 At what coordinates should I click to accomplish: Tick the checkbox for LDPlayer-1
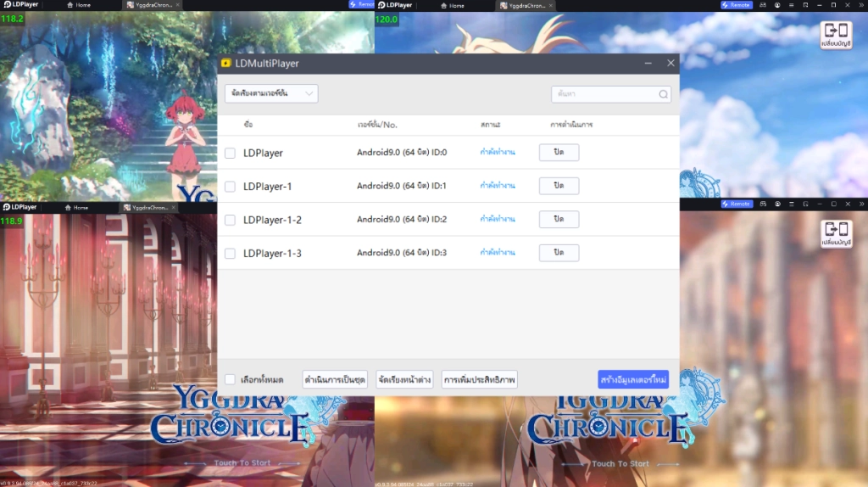pos(230,187)
